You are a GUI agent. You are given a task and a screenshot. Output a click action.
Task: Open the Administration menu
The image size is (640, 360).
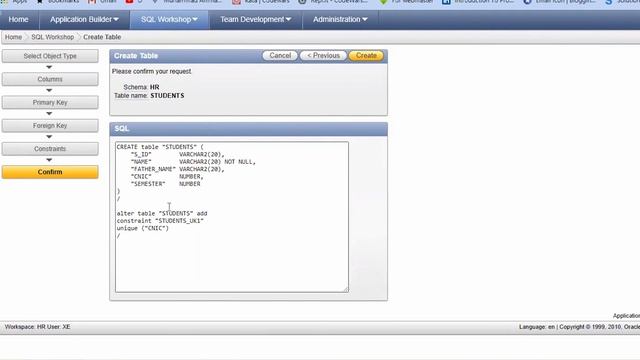pyautogui.click(x=340, y=19)
